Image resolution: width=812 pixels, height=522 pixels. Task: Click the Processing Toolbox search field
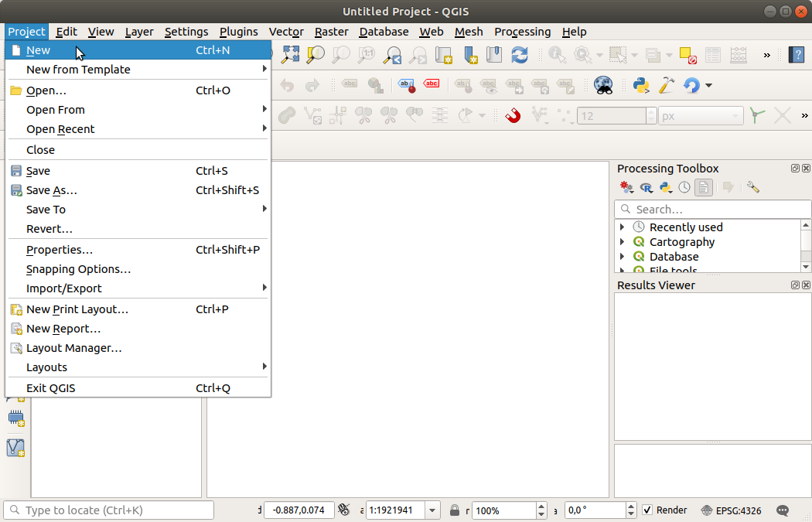tap(711, 210)
